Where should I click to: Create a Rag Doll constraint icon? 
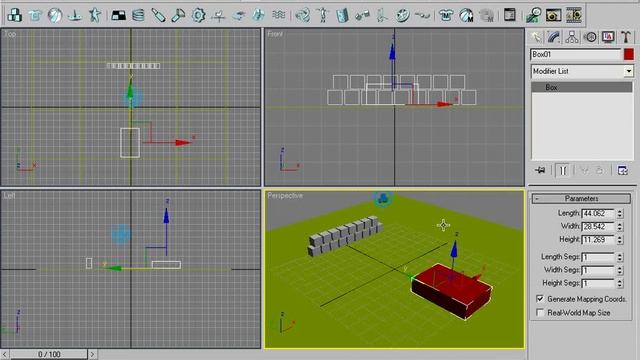pyautogui.click(x=322, y=15)
